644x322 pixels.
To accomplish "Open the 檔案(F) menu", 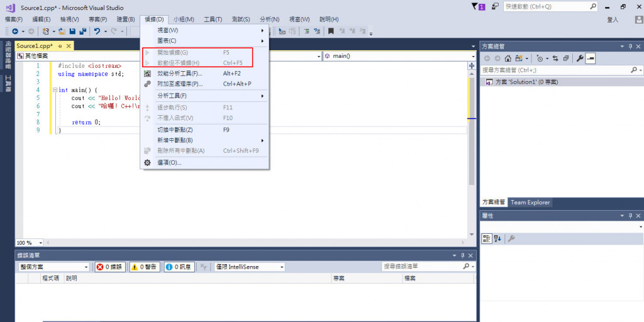I will (14, 19).
